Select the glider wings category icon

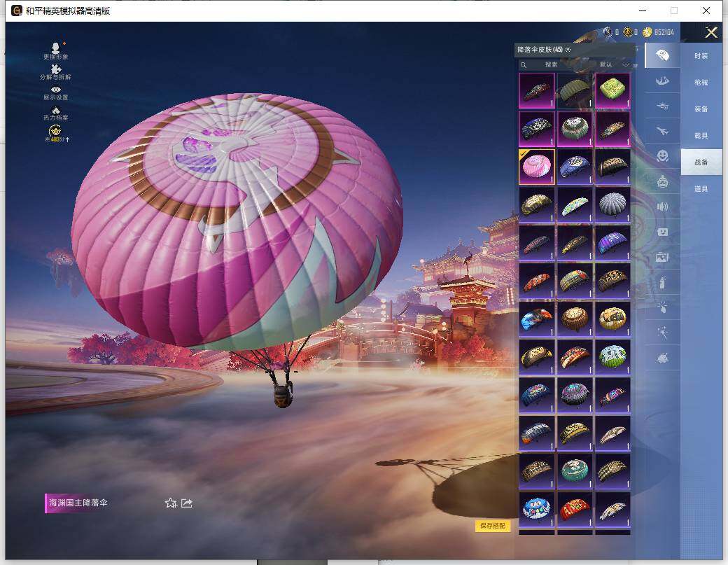click(x=662, y=81)
